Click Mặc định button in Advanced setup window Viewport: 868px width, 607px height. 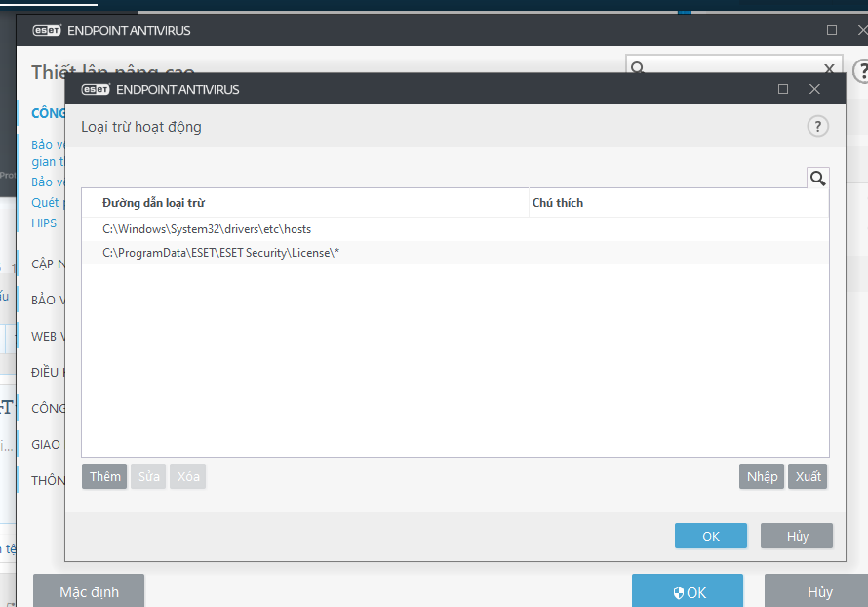(89, 591)
